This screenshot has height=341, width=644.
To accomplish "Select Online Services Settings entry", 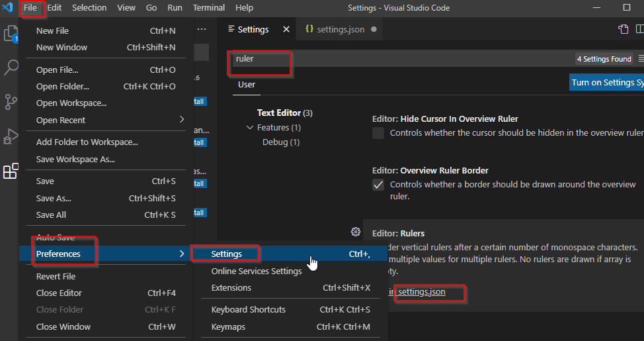I will 290,271.
